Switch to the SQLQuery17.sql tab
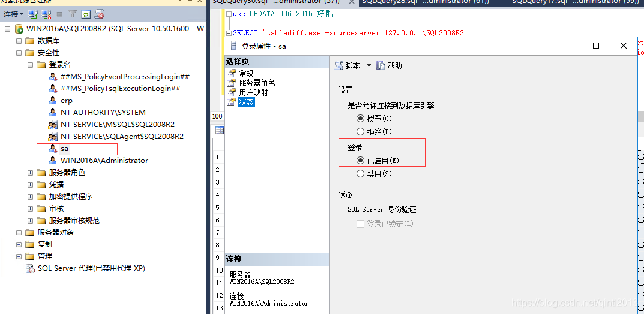The width and height of the screenshot is (644, 314). click(574, 2)
